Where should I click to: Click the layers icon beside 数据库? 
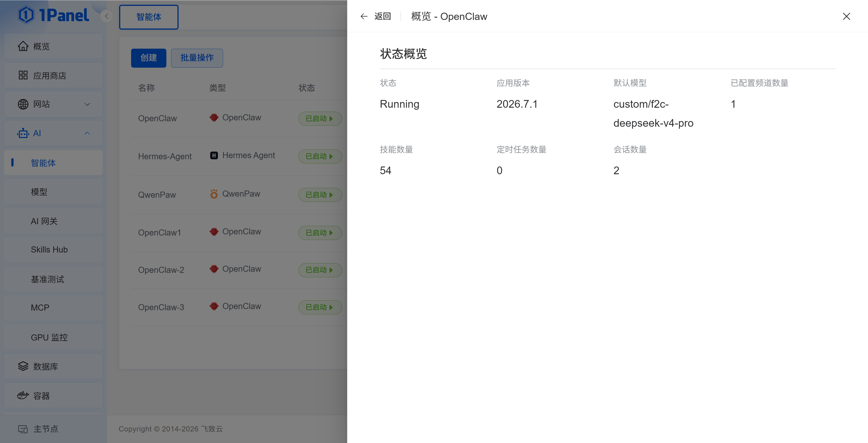point(23,366)
